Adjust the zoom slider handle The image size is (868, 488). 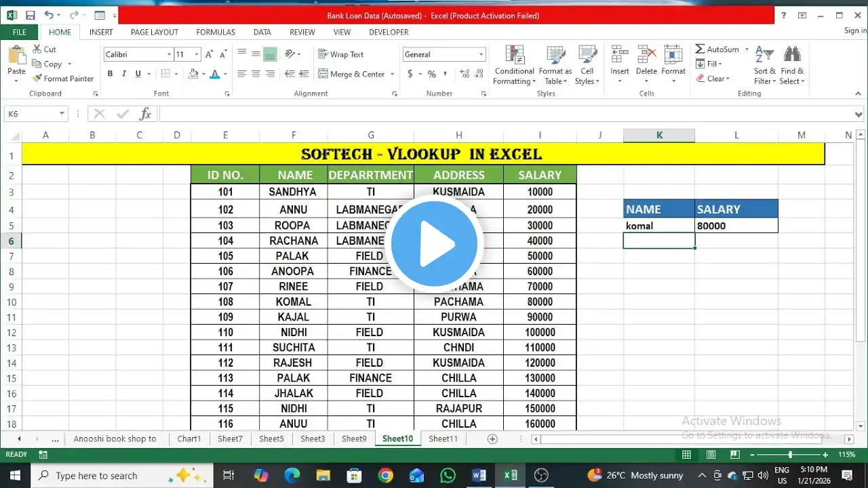[790, 455]
